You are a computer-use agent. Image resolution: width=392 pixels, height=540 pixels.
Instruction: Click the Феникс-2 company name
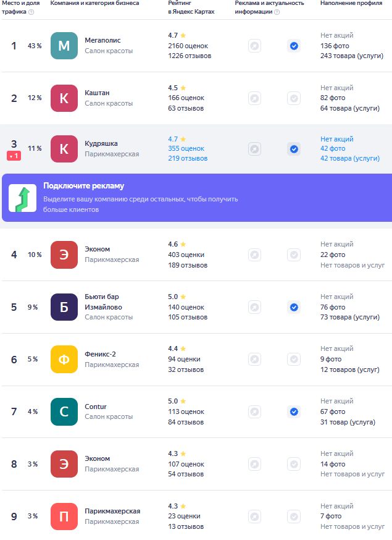coord(100,354)
